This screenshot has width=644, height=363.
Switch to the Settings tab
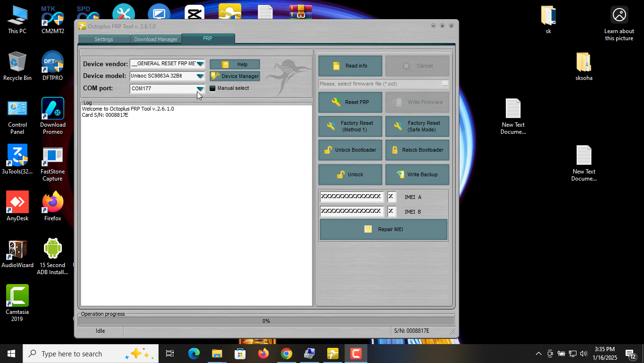click(104, 39)
